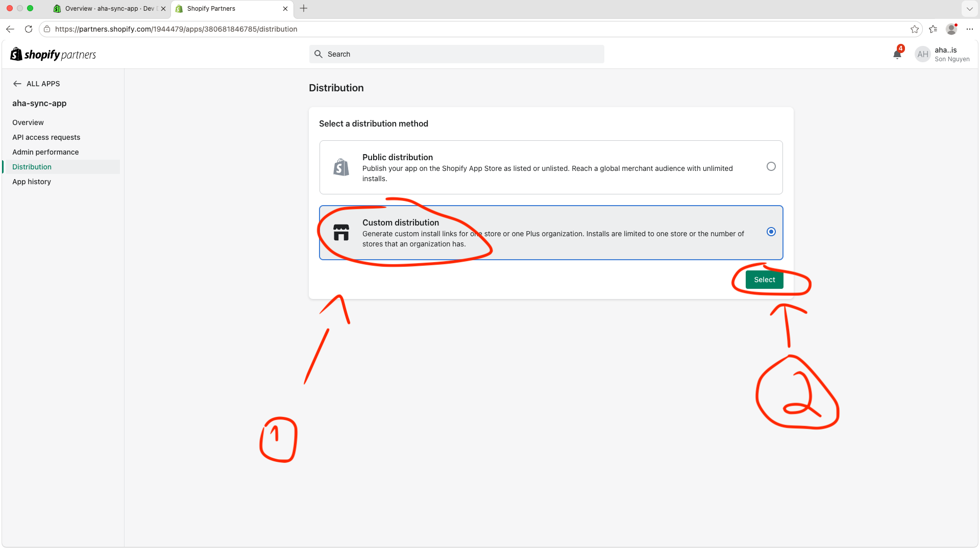The image size is (980, 549).
Task: Open the browser favorites list icon
Action: coord(933,29)
